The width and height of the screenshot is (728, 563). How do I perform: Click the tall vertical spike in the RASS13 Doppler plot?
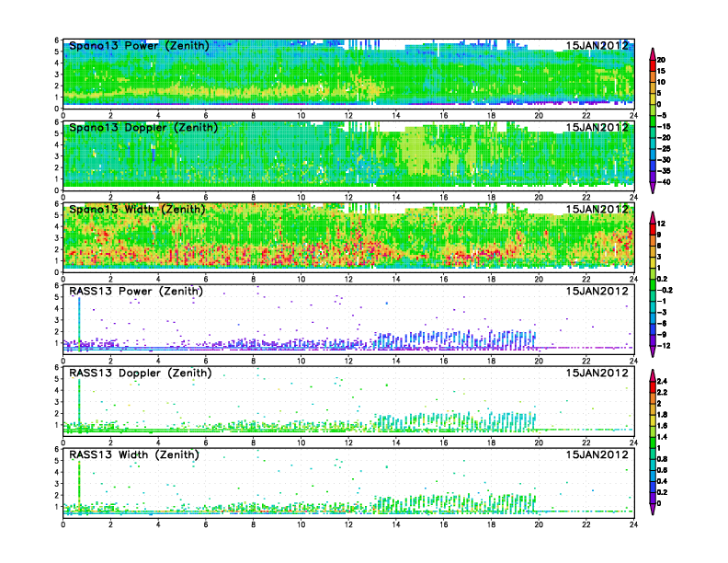(79, 406)
